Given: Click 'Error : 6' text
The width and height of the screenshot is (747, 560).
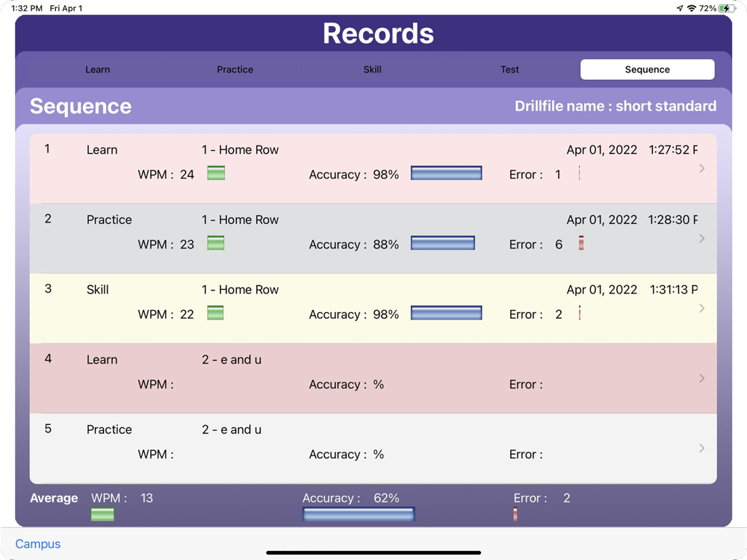Looking at the screenshot, I should point(536,245).
